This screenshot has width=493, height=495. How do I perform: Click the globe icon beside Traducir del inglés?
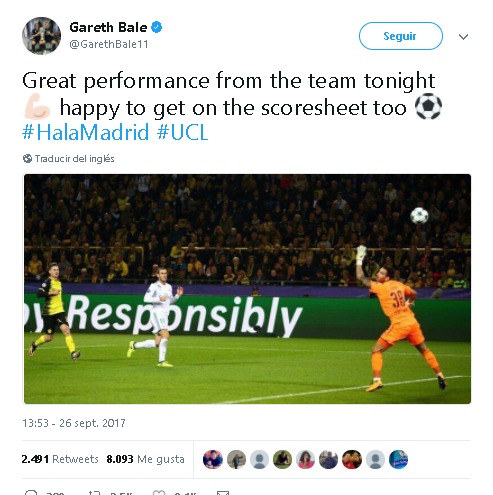(27, 159)
